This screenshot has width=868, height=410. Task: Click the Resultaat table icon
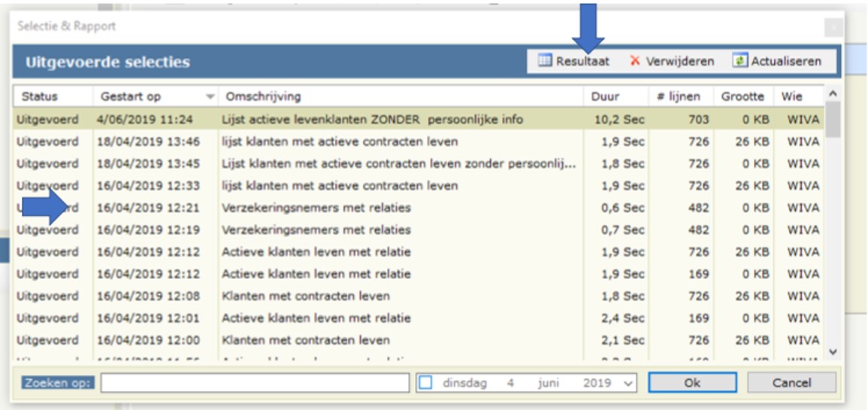pos(545,62)
